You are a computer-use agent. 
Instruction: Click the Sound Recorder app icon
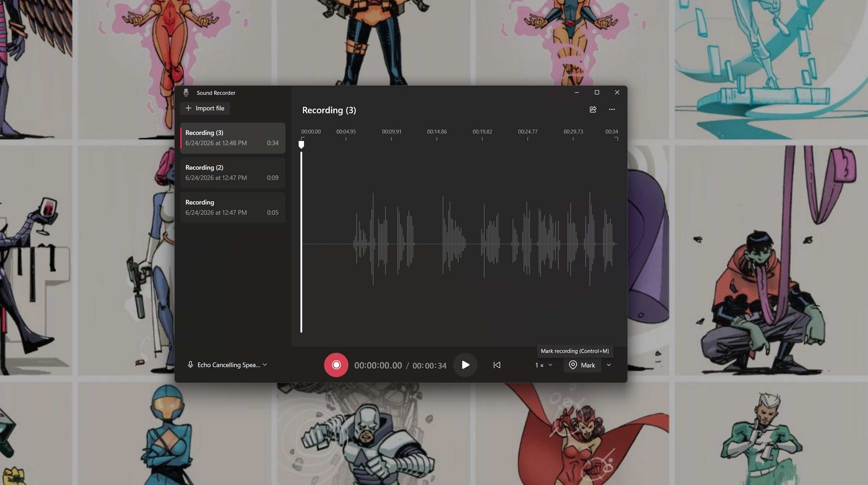point(186,93)
